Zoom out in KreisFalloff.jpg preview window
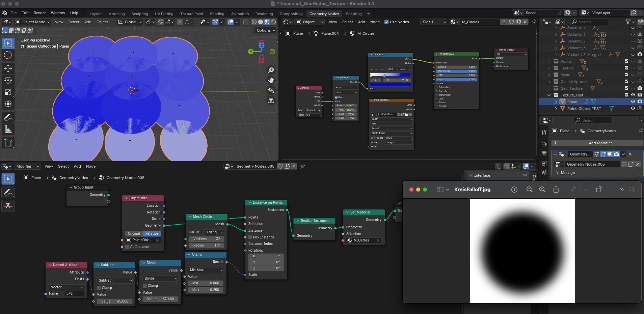 pyautogui.click(x=530, y=190)
